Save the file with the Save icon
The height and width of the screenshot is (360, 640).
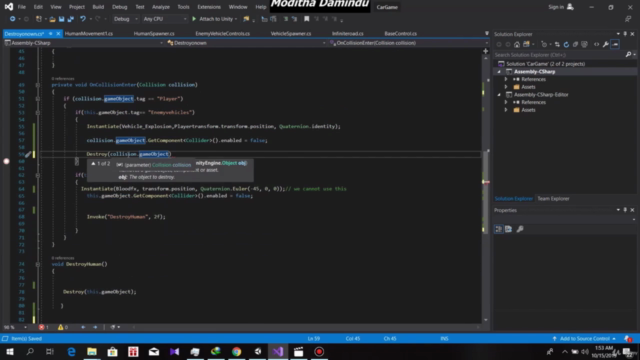tap(61, 19)
